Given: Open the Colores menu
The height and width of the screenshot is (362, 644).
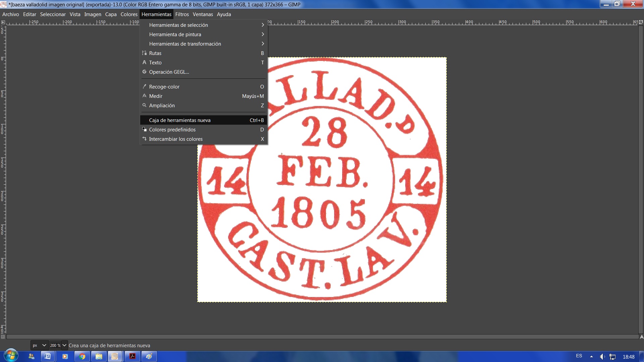Looking at the screenshot, I should tap(129, 14).
